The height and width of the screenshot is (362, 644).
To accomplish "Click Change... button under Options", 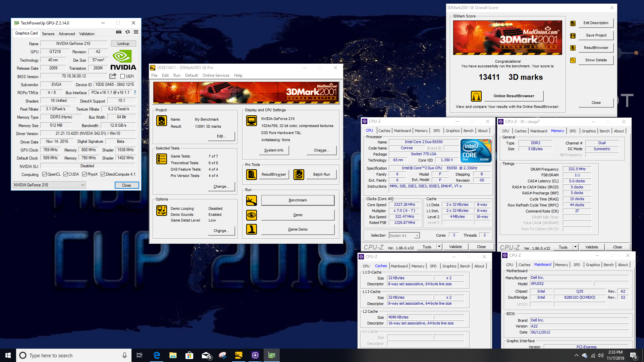I will (221, 231).
